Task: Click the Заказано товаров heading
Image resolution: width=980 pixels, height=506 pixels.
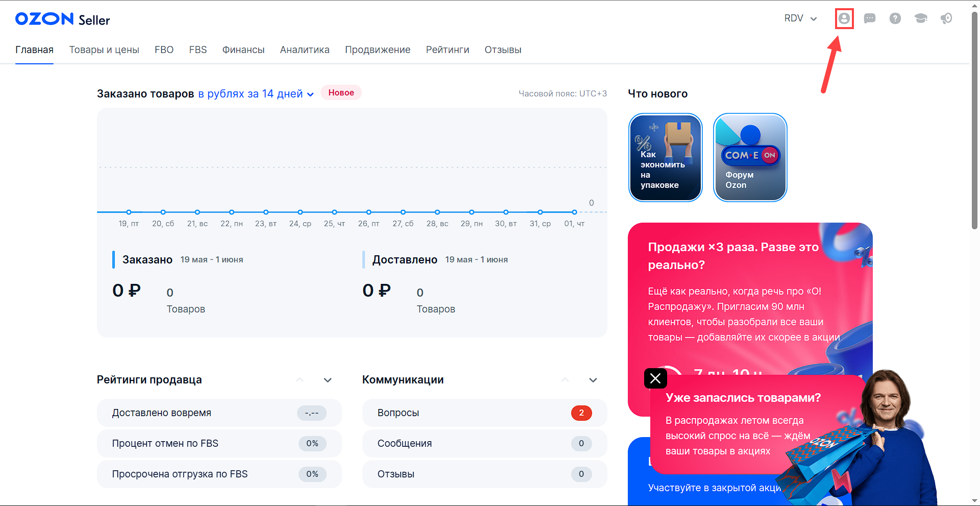Action: coord(145,94)
